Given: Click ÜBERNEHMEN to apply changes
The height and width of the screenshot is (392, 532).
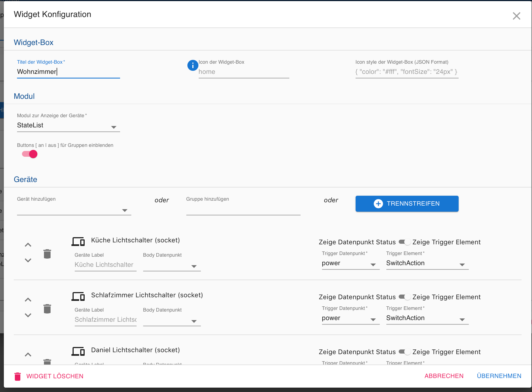Looking at the screenshot, I should [x=499, y=376].
